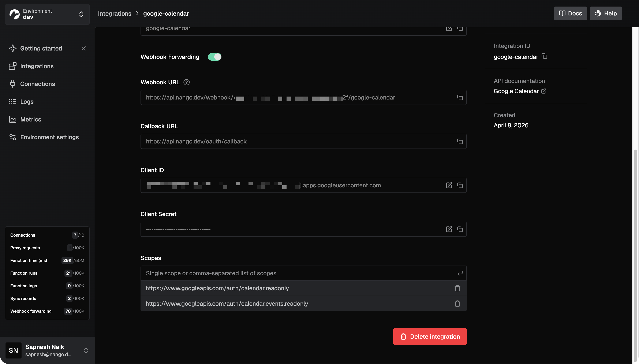Copy the Webhook URL value
This screenshot has height=364, width=639.
[460, 98]
